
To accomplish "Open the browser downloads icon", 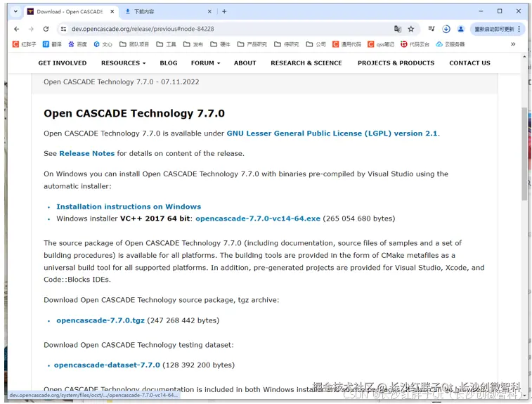I will click(x=446, y=29).
